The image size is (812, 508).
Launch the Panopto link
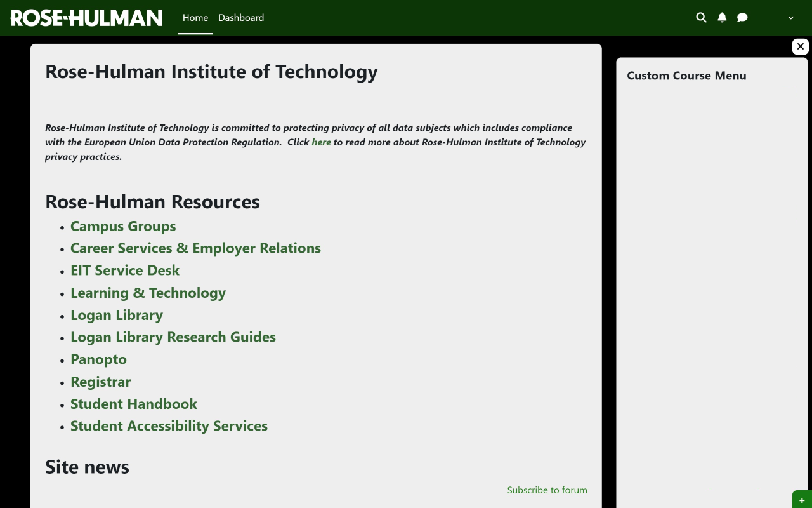click(98, 359)
